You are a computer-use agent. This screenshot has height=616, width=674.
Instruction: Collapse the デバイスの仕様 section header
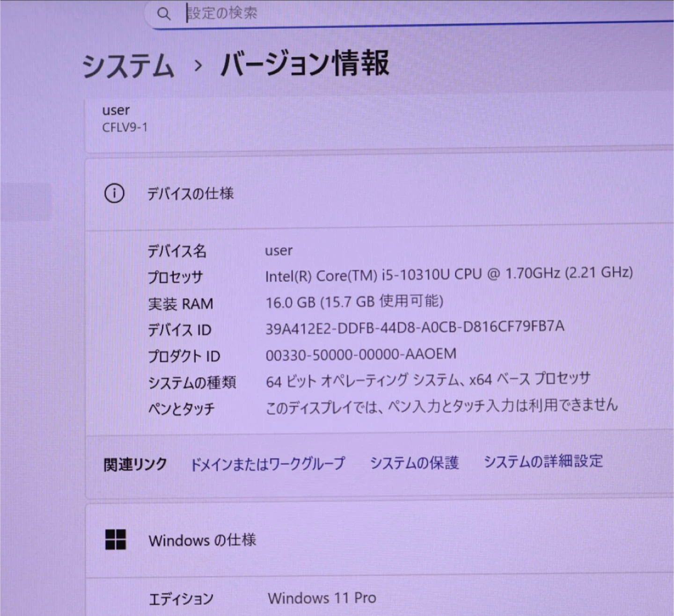374,194
